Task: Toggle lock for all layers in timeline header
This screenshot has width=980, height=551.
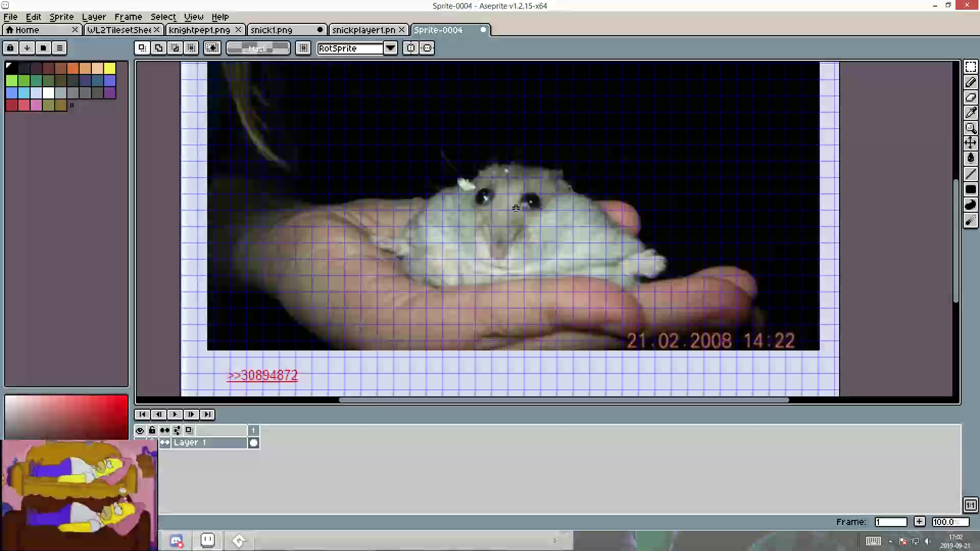Action: point(152,431)
